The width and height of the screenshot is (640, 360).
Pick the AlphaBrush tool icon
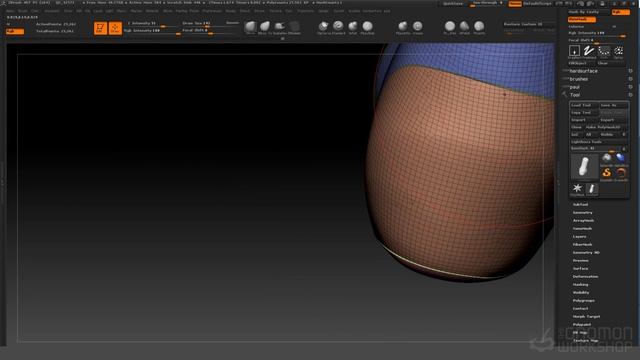pos(620,159)
